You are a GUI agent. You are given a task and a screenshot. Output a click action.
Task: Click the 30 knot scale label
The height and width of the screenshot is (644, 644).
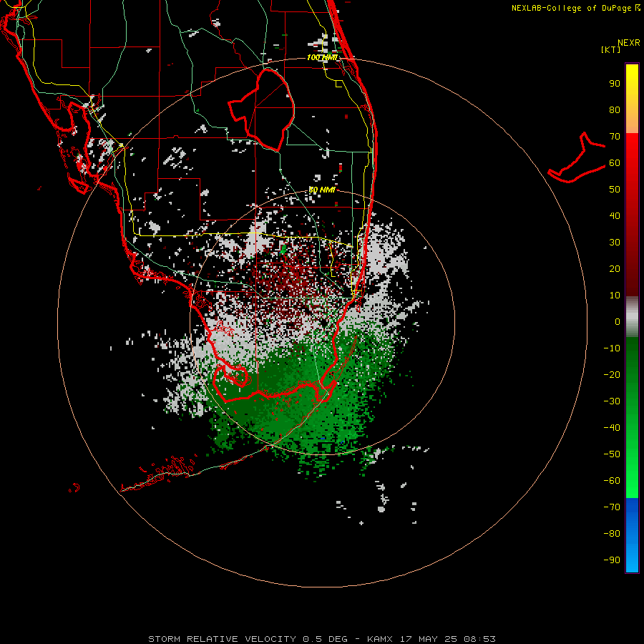pyautogui.click(x=615, y=243)
